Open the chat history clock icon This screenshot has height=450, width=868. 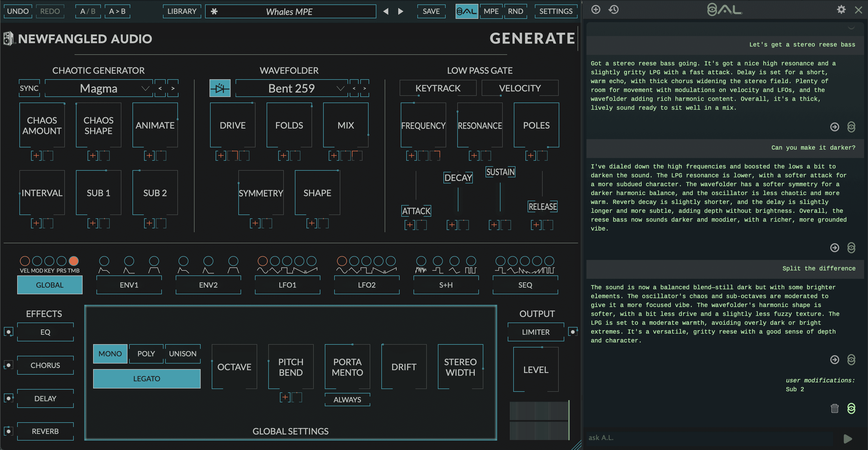[x=613, y=9]
